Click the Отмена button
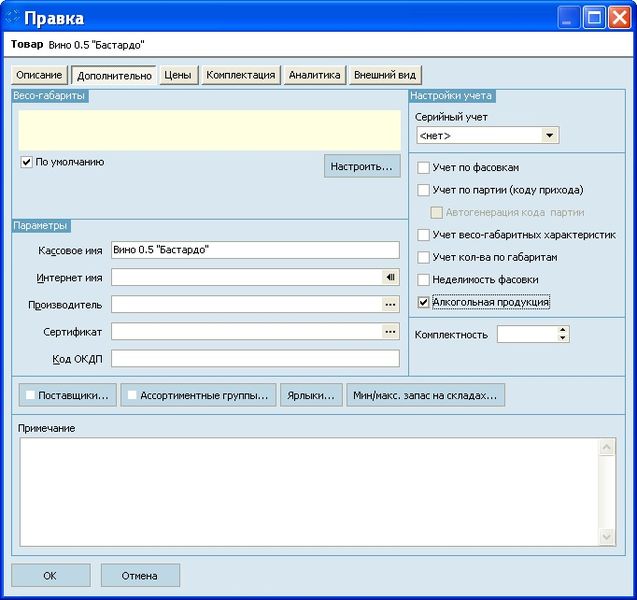Screen dimensions: 637x600 point(140,575)
